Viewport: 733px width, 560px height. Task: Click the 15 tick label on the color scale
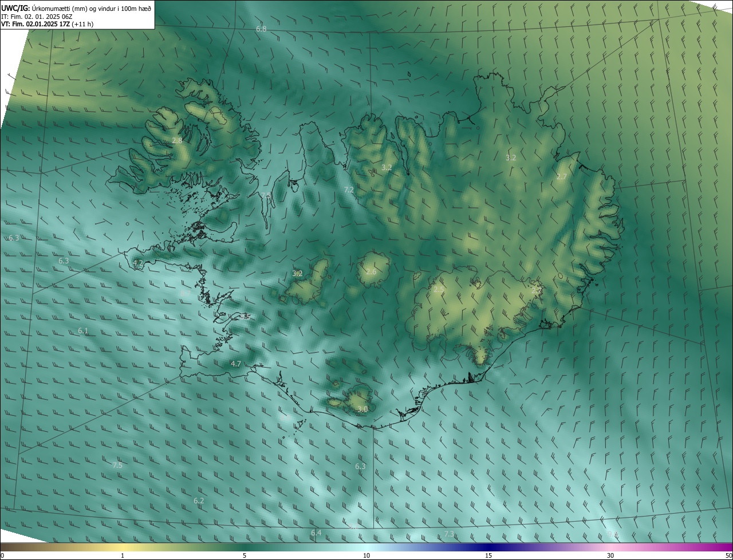tap(488, 556)
